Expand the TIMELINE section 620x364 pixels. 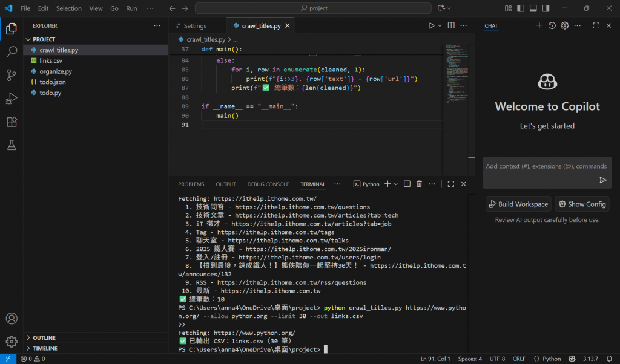[x=45, y=349]
